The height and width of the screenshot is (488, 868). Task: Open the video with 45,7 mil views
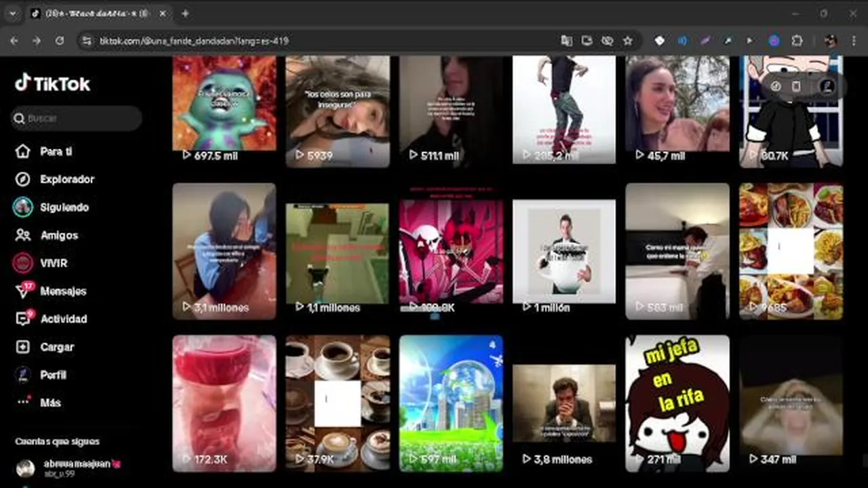tap(677, 110)
